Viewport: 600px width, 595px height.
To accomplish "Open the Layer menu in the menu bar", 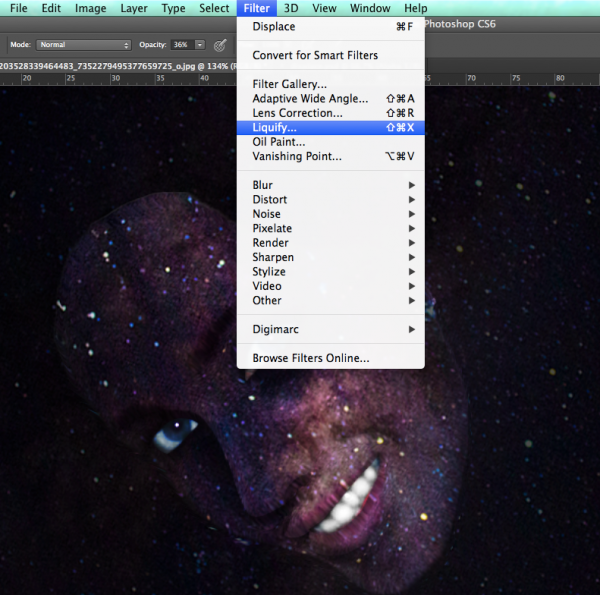I will (134, 9).
